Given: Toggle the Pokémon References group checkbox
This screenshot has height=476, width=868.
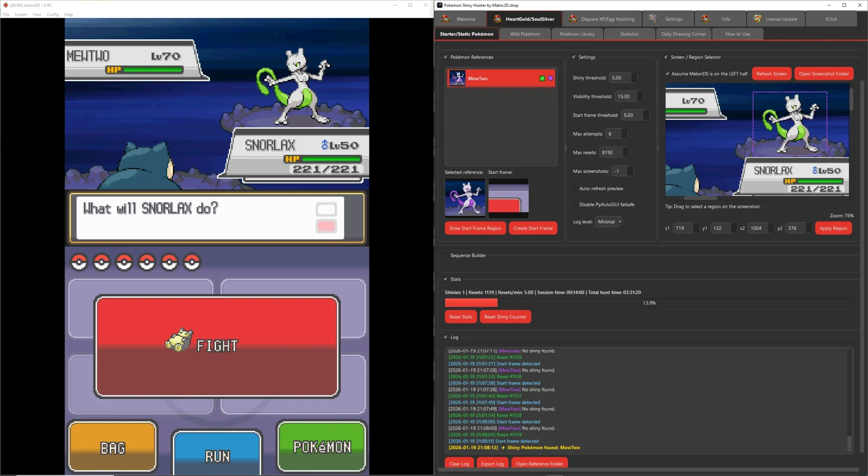Looking at the screenshot, I should 445,57.
